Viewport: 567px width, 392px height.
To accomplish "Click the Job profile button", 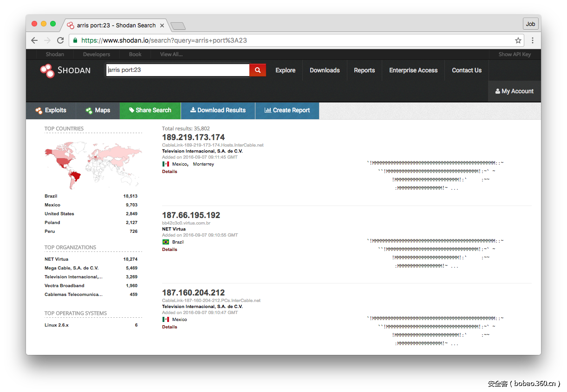I will click(530, 24).
